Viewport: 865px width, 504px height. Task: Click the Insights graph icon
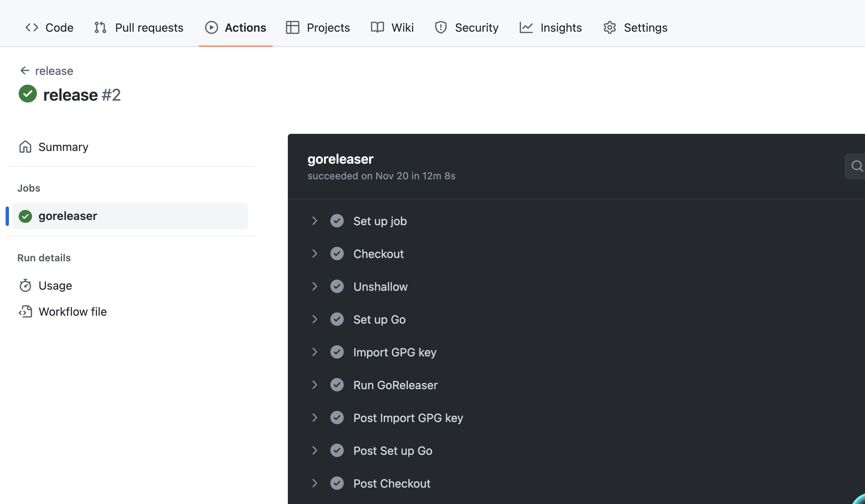(526, 28)
